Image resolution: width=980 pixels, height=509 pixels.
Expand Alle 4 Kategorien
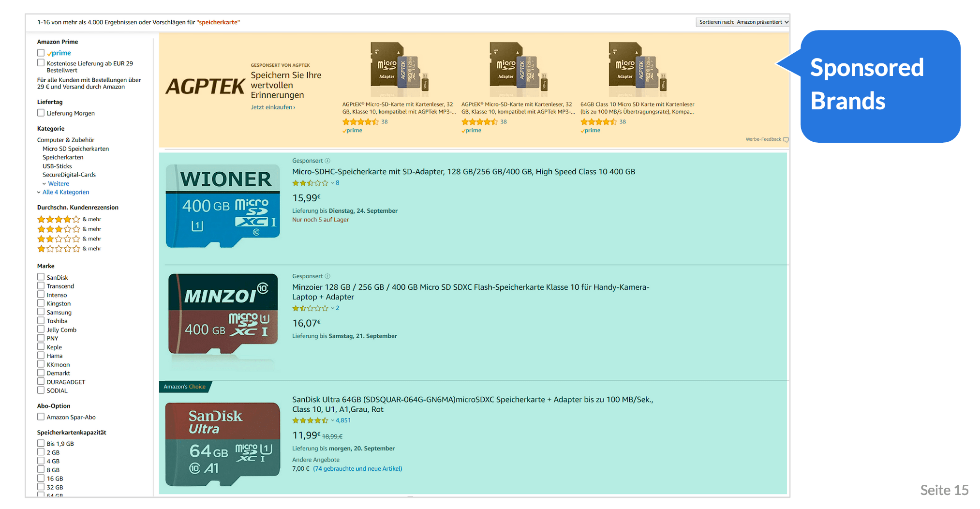[x=66, y=192]
